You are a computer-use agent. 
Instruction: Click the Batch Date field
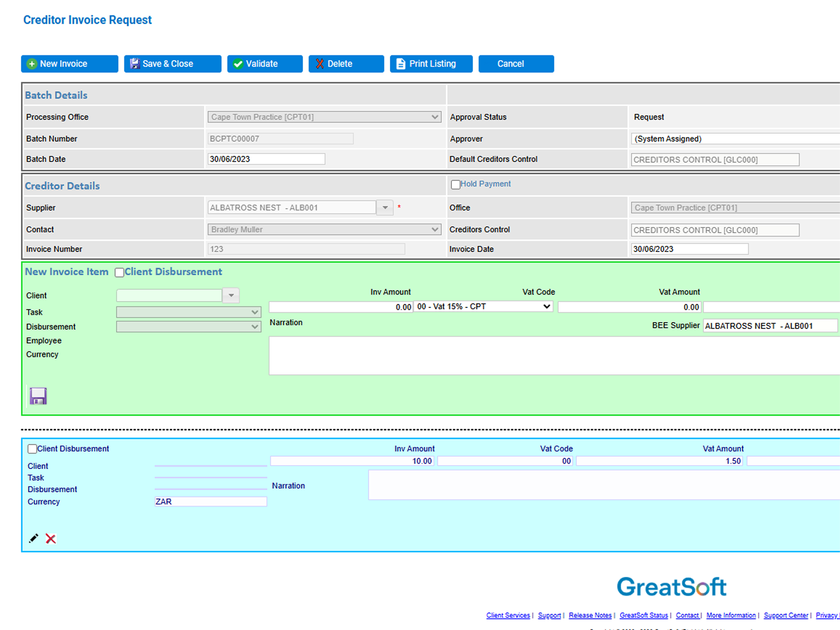(266, 159)
